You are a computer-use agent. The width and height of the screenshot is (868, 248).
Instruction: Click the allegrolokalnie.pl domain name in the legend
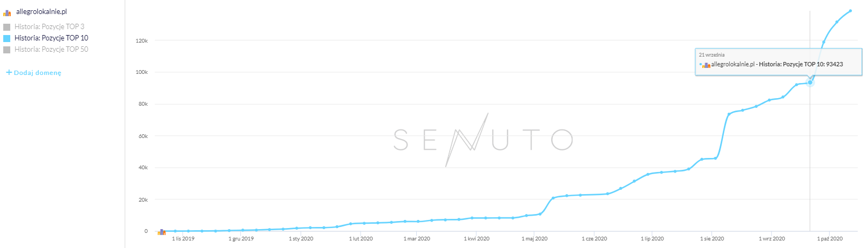(42, 11)
